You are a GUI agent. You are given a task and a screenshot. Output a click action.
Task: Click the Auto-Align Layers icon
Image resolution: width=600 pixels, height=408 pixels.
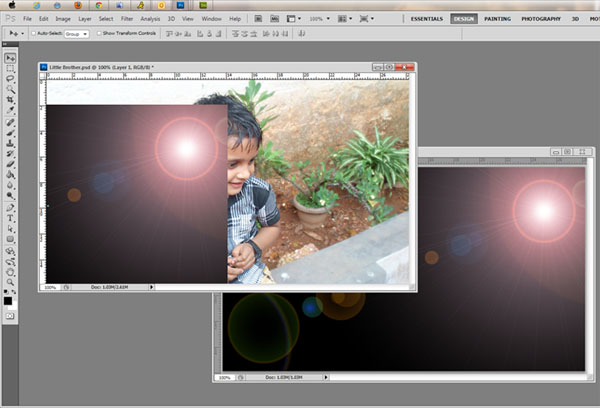302,34
